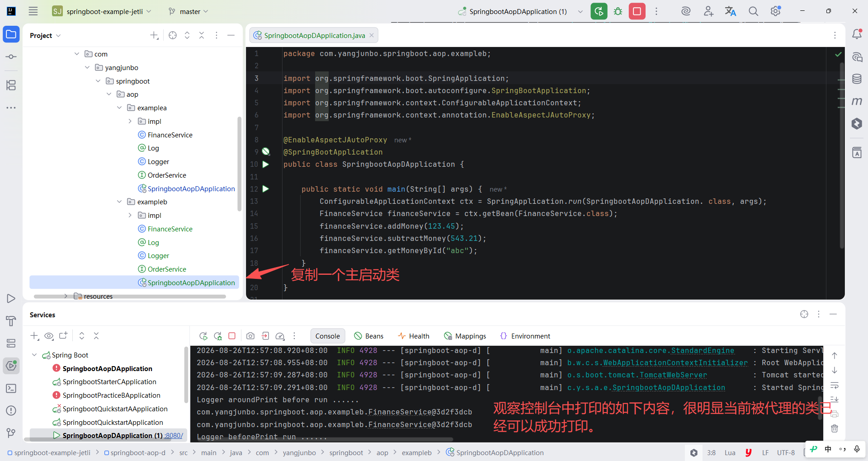Collapse the Spring Boot node in Services
Screen dimensions: 868x461
click(34, 355)
